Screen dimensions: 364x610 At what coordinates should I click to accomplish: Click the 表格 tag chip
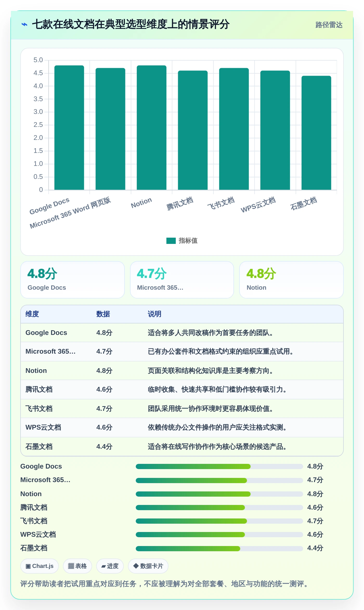tap(77, 566)
